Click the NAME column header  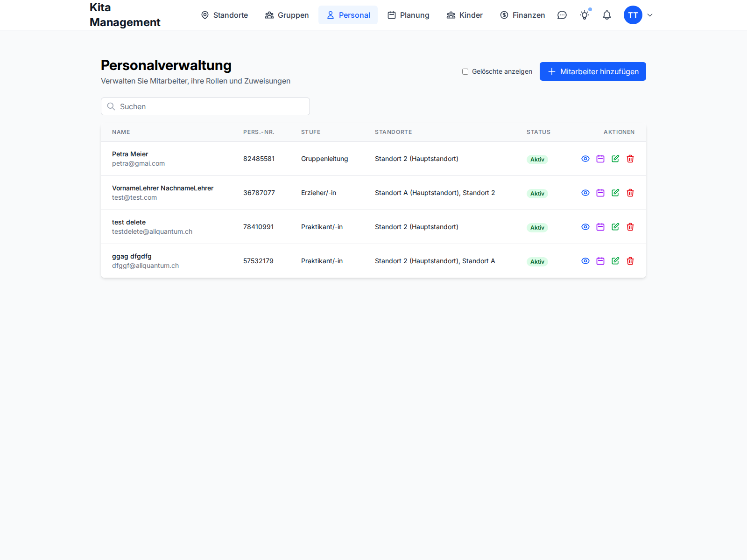pos(121,132)
